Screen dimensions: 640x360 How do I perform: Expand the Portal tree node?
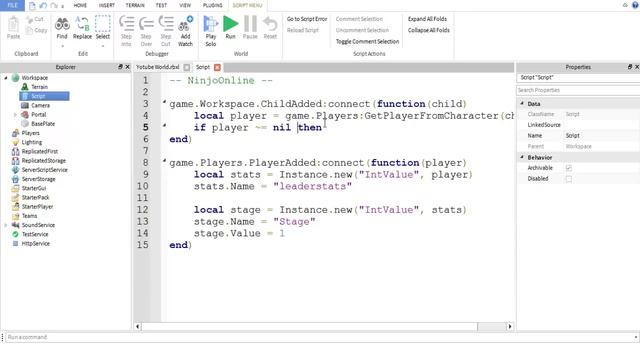pos(16,115)
